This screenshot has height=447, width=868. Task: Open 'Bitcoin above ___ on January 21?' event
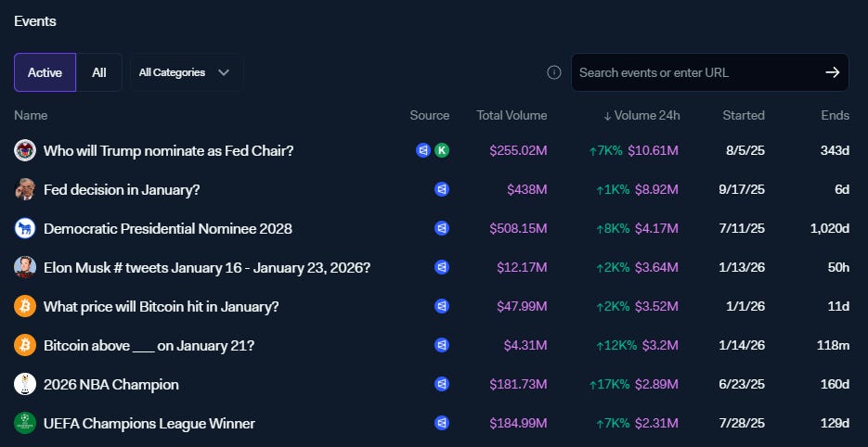coord(149,345)
